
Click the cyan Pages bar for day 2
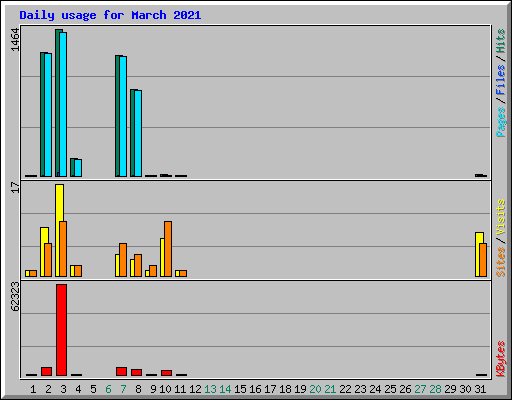click(x=48, y=115)
